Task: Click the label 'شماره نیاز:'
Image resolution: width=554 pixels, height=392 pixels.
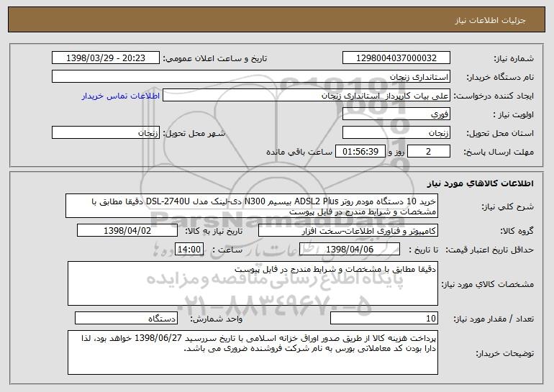Action: (514, 58)
